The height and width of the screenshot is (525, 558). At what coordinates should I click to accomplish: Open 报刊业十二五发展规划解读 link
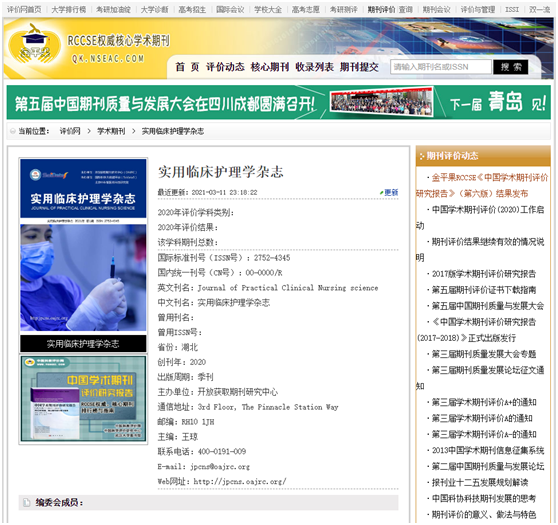pyautogui.click(x=480, y=483)
